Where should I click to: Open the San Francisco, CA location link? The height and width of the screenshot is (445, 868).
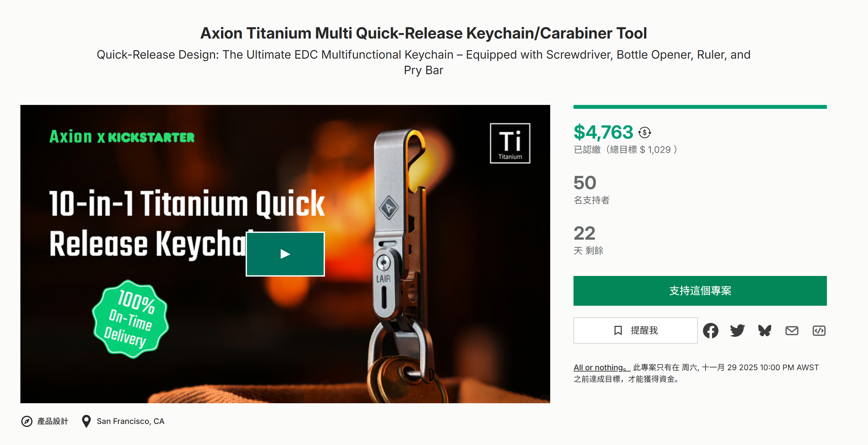tap(130, 421)
